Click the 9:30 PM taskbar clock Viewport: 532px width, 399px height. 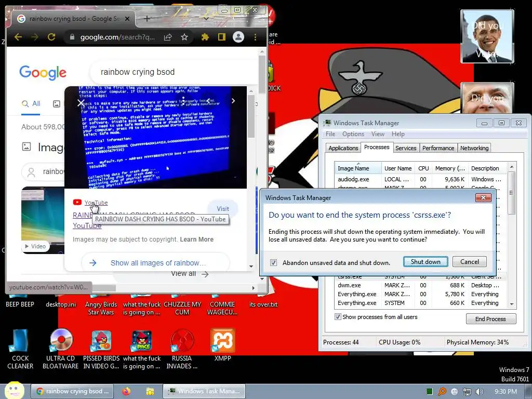pos(506,392)
